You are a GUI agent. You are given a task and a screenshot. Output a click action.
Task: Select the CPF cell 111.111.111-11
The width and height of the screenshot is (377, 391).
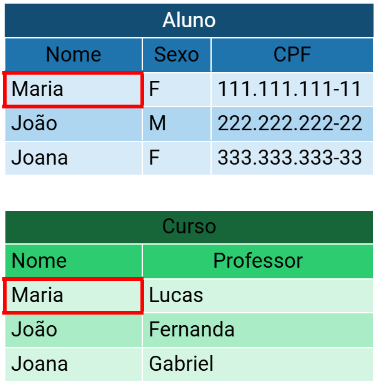(292, 89)
